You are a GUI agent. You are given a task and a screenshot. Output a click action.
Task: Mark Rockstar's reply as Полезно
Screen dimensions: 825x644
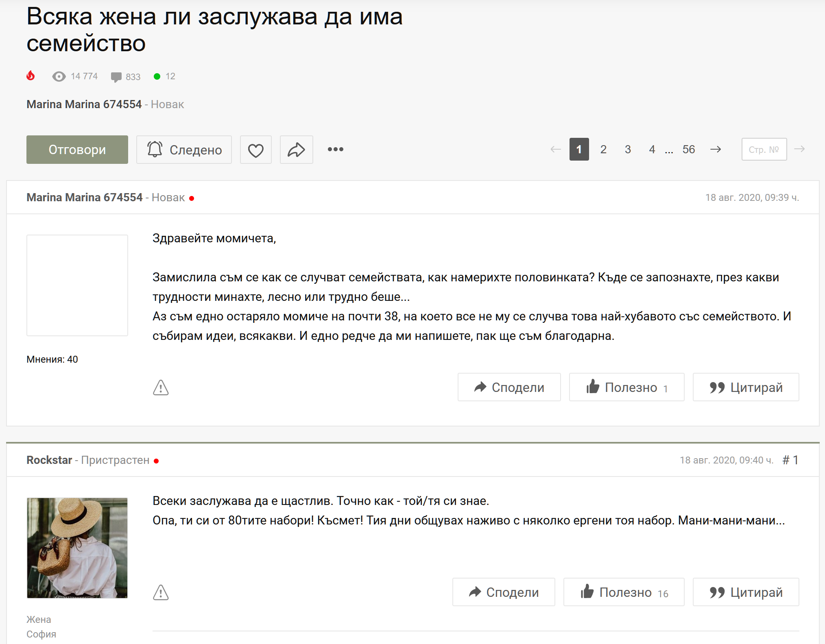tap(624, 592)
